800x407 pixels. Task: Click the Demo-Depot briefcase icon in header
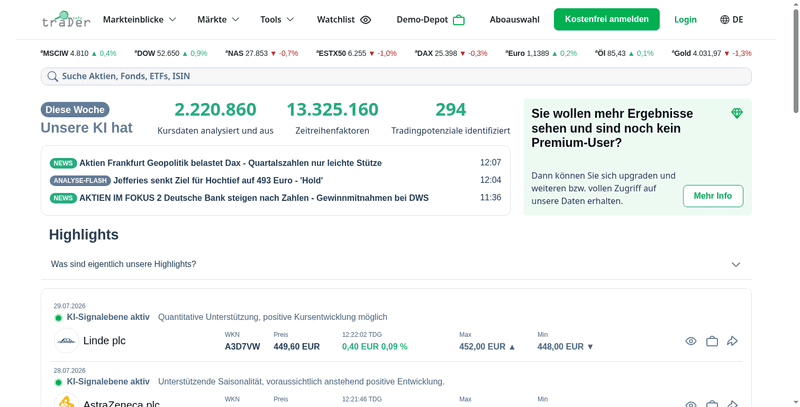(x=459, y=20)
